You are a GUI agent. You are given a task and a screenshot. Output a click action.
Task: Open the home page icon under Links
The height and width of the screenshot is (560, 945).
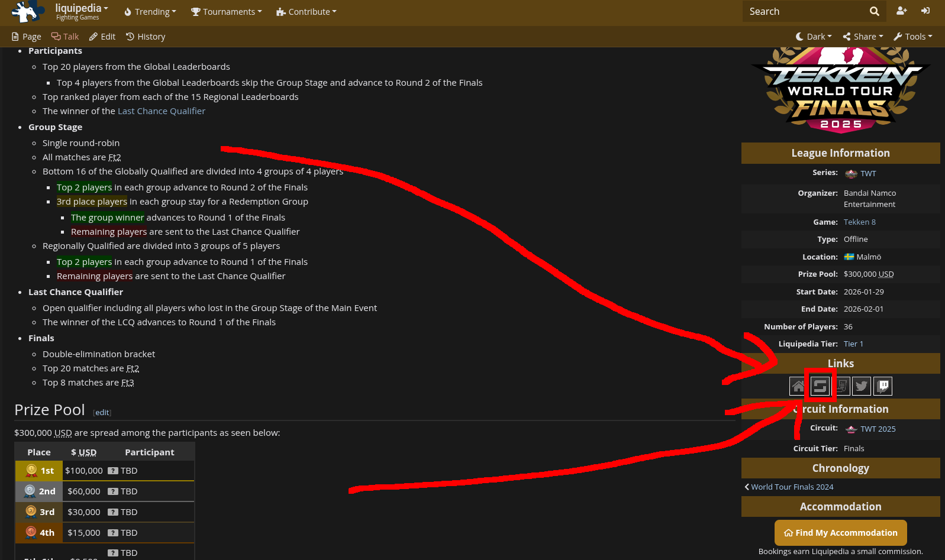coord(798,386)
